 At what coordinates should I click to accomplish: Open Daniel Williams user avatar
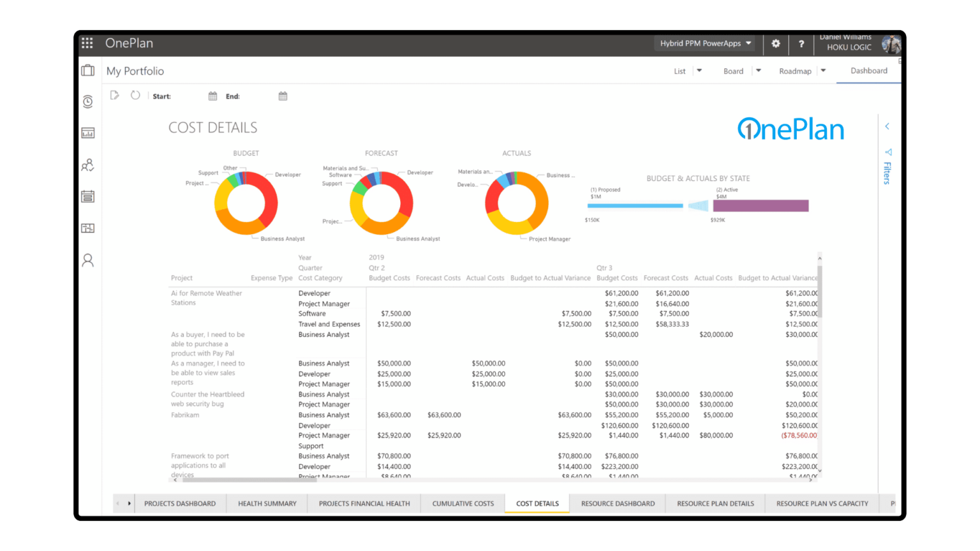tap(891, 44)
